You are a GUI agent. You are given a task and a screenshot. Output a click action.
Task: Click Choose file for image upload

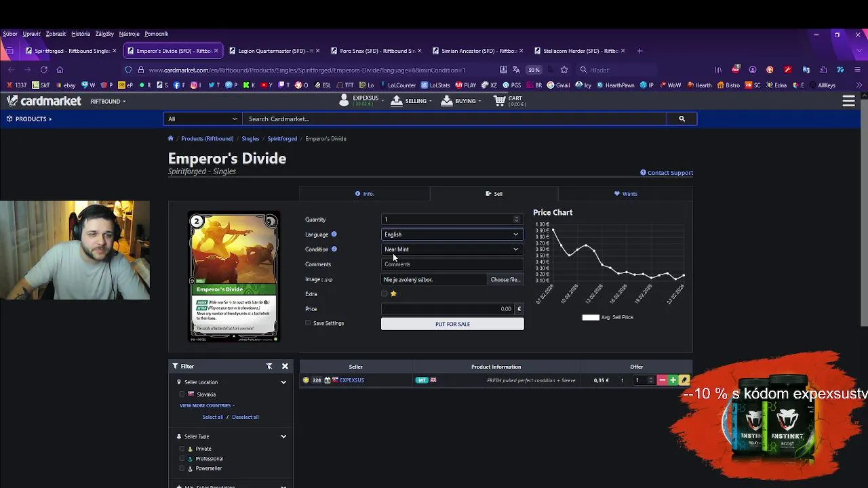[505, 279]
